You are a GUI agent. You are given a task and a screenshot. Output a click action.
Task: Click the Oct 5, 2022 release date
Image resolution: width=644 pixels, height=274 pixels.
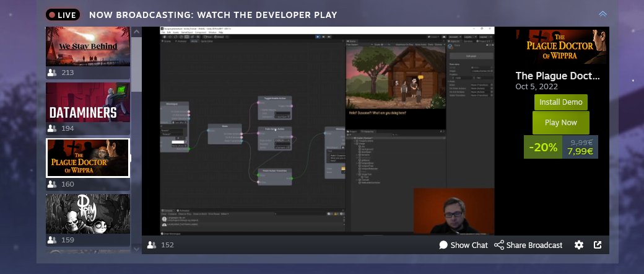[x=536, y=87]
